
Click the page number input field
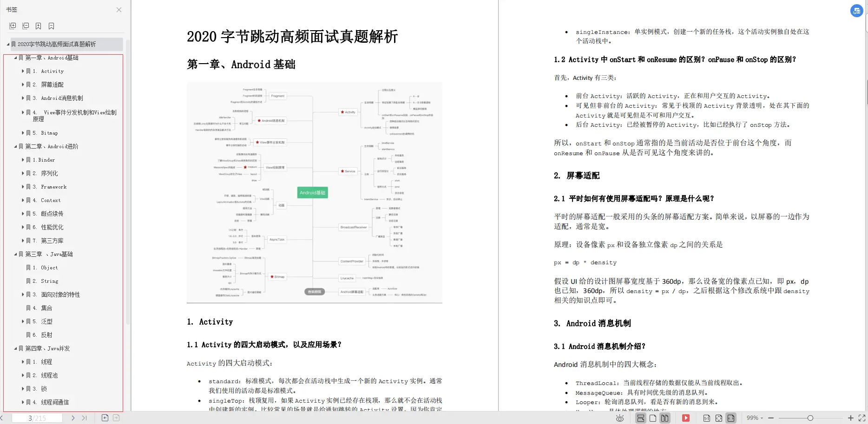37,418
